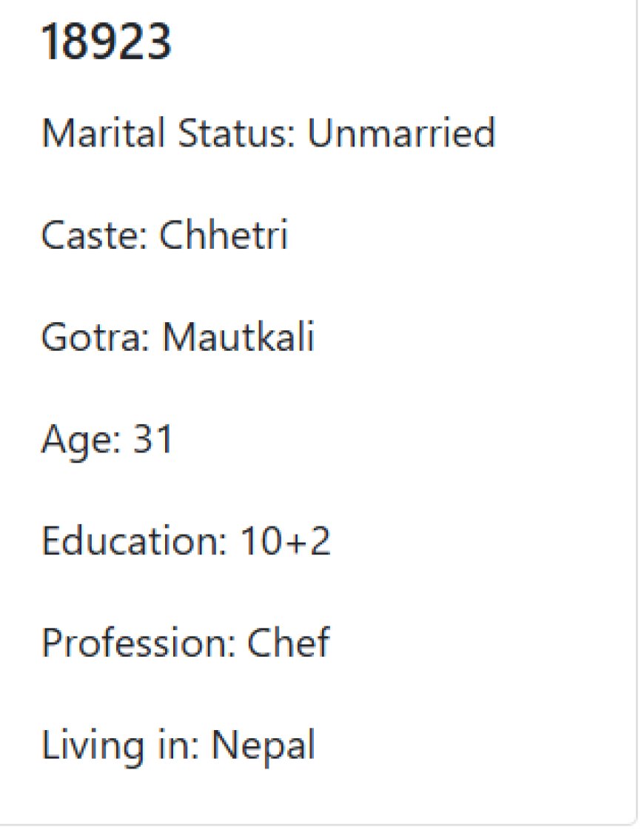This screenshot has height=830, width=644.
Task: Click the 'Unmarried' status value
Action: coord(402,133)
